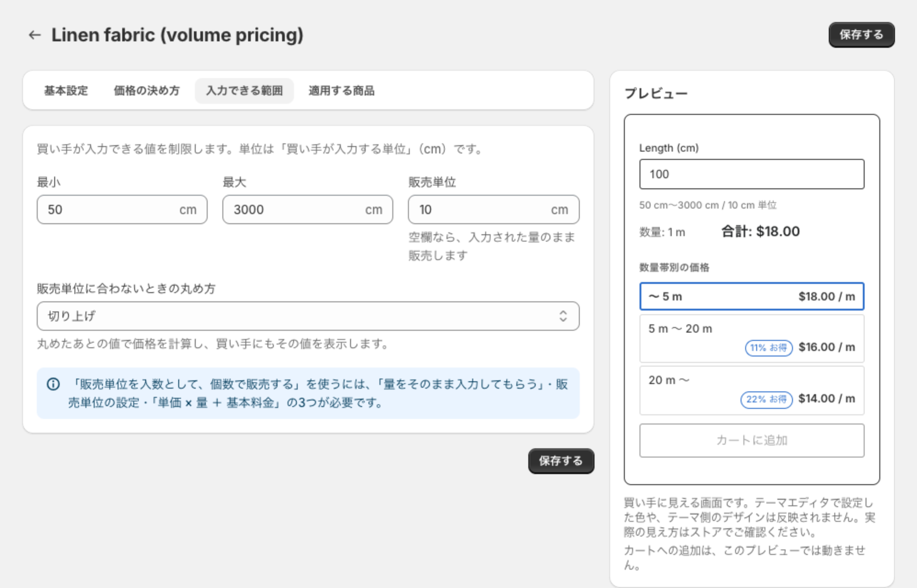
Task: Click the Linen fabric (volume pricing) title
Action: [177, 35]
